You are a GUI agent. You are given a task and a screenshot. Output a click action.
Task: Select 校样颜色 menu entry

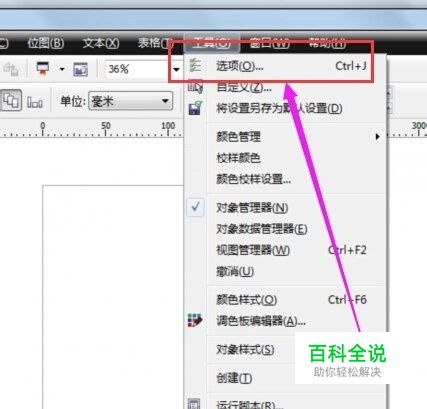[285, 158]
